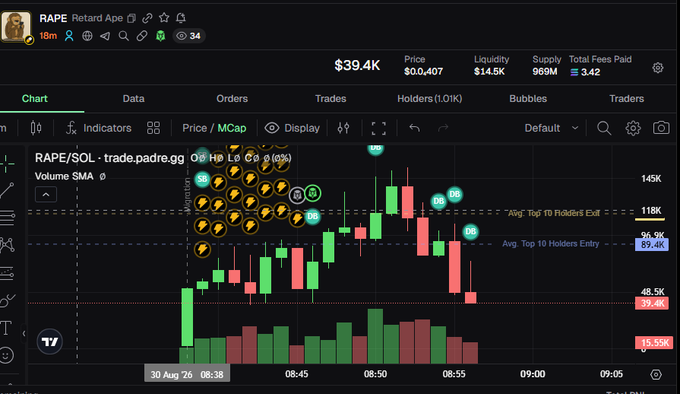680x394 pixels.
Task: Open the Bubbles tab
Action: pyautogui.click(x=528, y=99)
